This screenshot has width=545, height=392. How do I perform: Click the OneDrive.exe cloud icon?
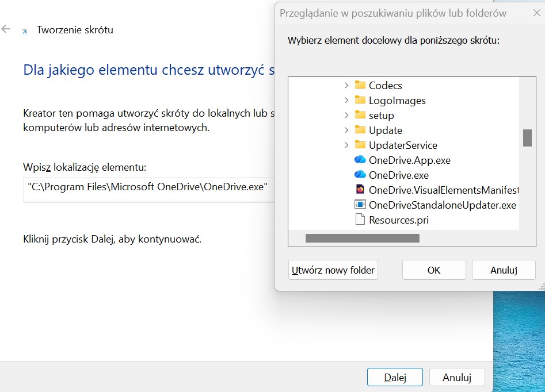[x=360, y=175]
